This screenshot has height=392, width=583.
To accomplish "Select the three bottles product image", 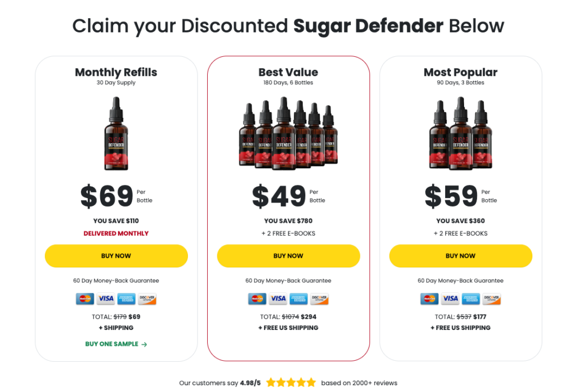I will click(461, 133).
